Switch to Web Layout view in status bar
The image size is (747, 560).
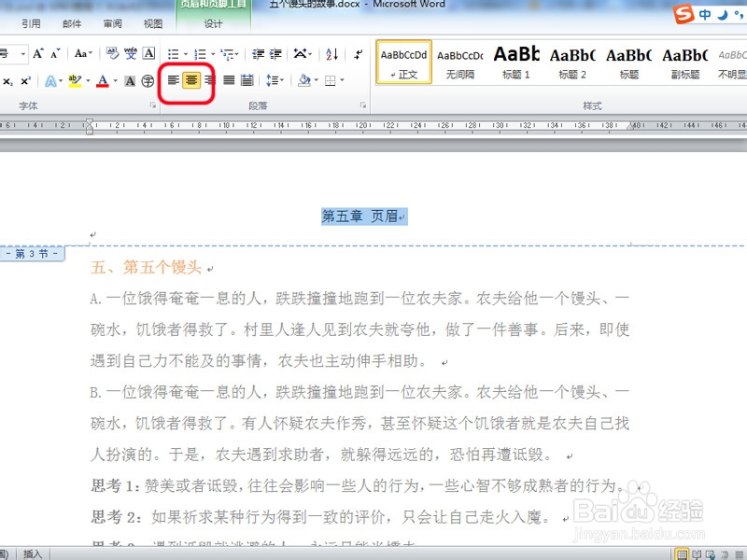[x=709, y=554]
